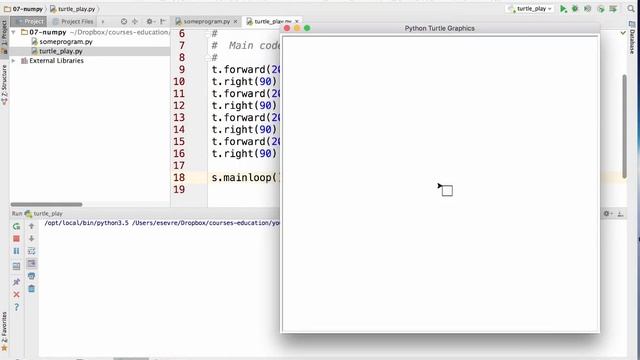Switch to the Project Files view tab
Screen dimensions: 640x360
pos(73,21)
